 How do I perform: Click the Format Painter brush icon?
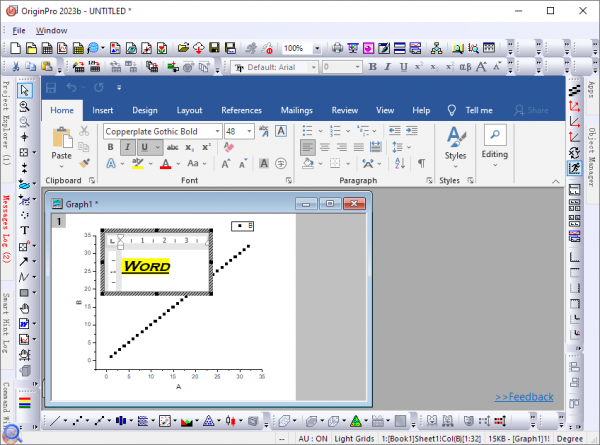[x=86, y=162]
